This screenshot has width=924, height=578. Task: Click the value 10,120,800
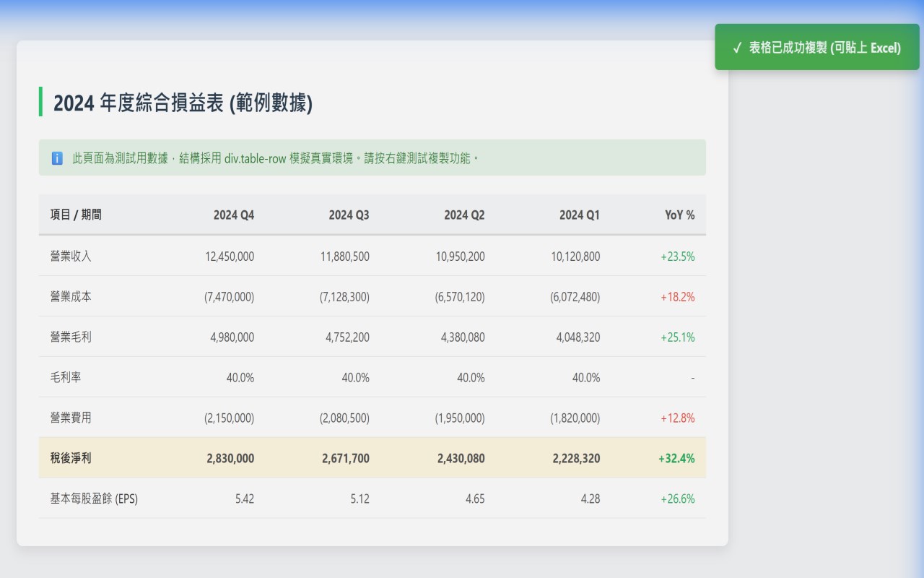pyautogui.click(x=575, y=256)
